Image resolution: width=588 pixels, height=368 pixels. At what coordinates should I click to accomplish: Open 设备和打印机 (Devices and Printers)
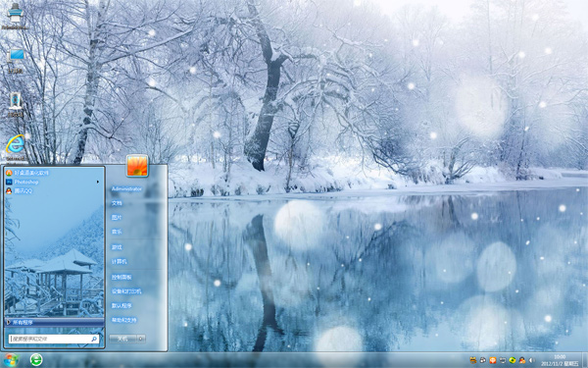coord(126,291)
